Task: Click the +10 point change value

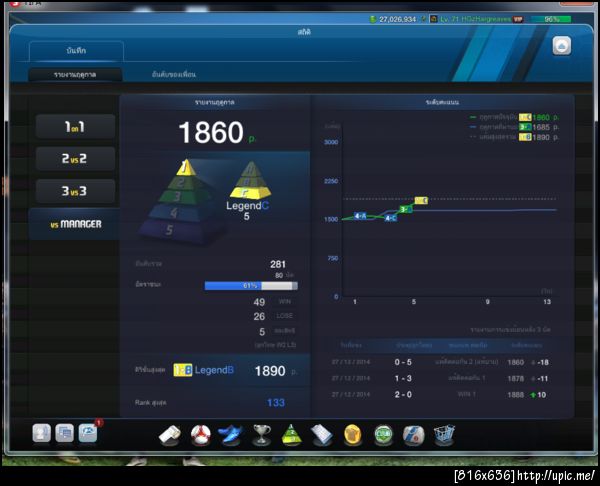Action: tap(541, 395)
